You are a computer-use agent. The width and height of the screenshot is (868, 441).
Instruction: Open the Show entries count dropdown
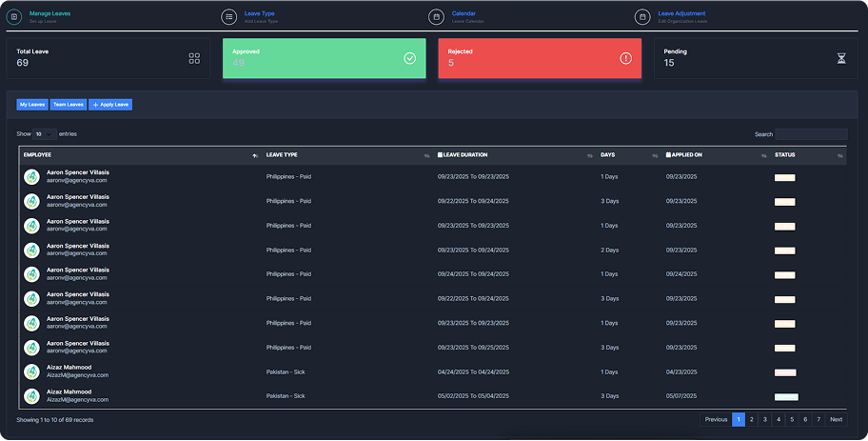tap(45, 134)
